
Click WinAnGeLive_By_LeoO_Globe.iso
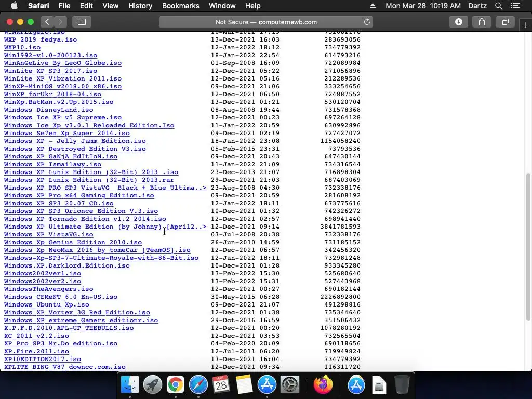[63, 63]
